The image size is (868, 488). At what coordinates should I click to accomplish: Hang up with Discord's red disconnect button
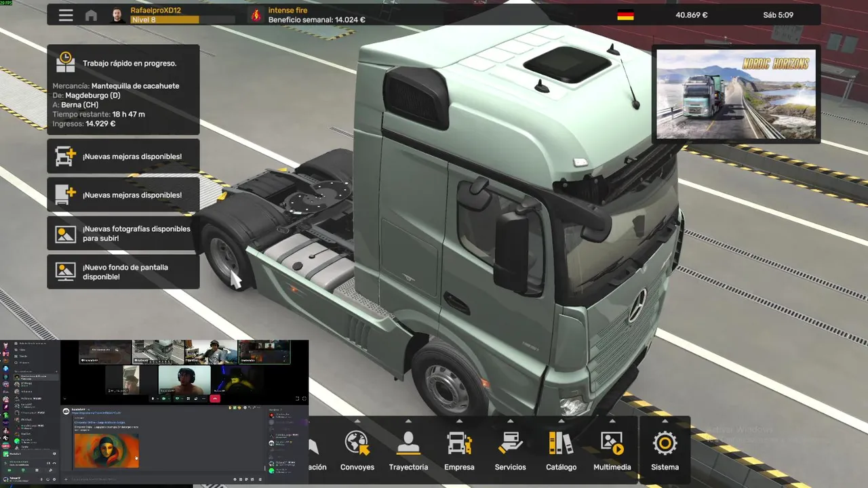tap(215, 399)
